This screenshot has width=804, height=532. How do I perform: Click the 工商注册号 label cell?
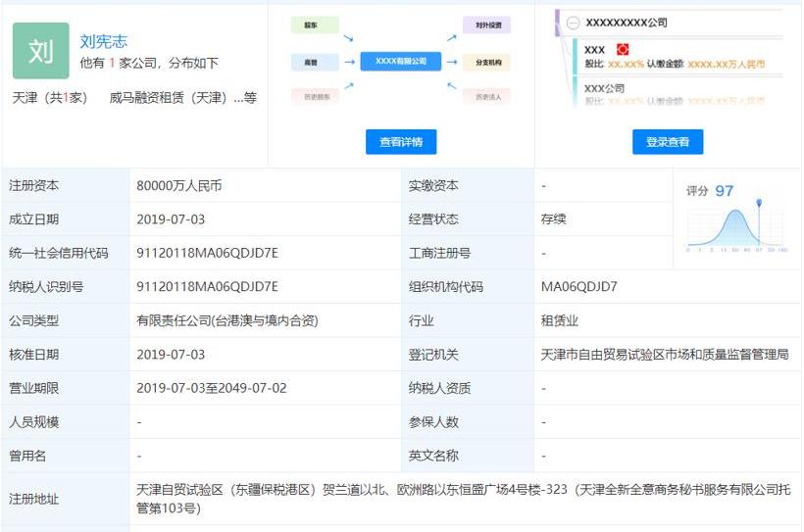click(467, 253)
